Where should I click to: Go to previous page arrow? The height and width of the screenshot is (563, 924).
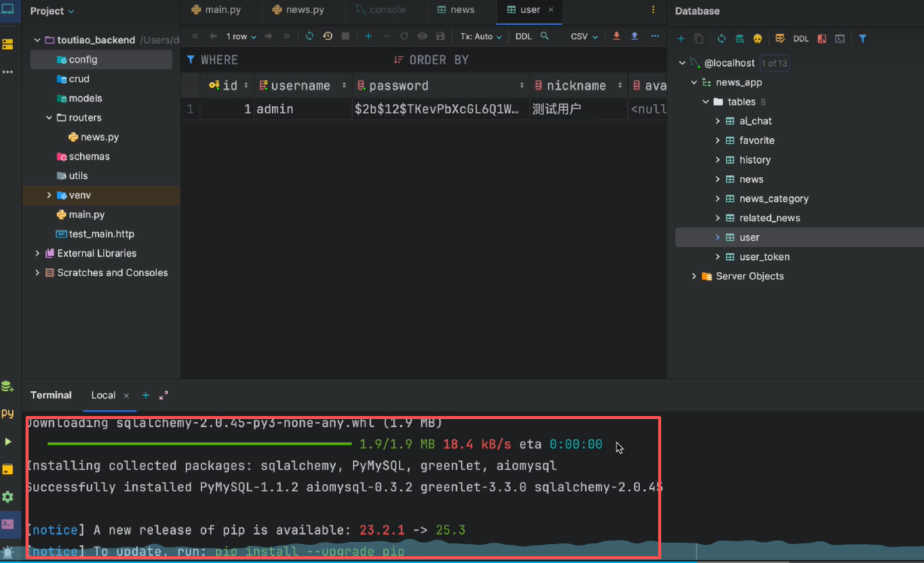coord(213,36)
